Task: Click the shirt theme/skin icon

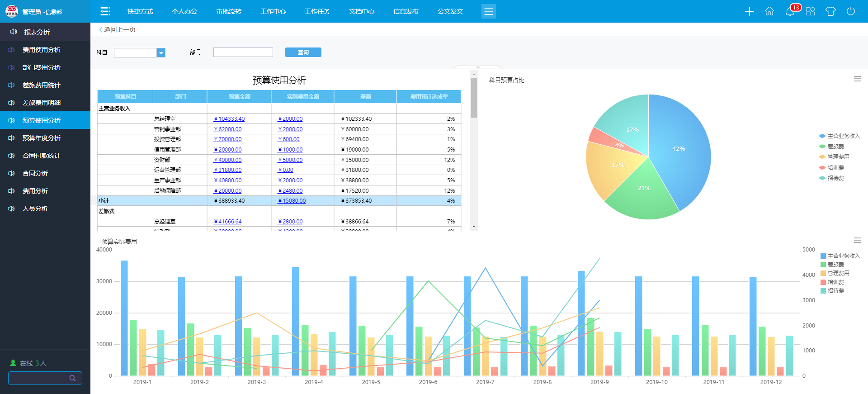Action: coord(830,11)
